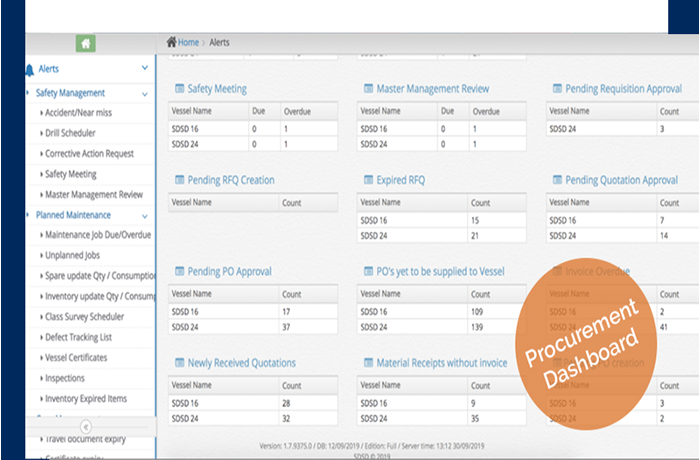Screen dimensions: 700x460
Task: Collapse the Planned Maintenance chevron
Action: click(x=145, y=216)
